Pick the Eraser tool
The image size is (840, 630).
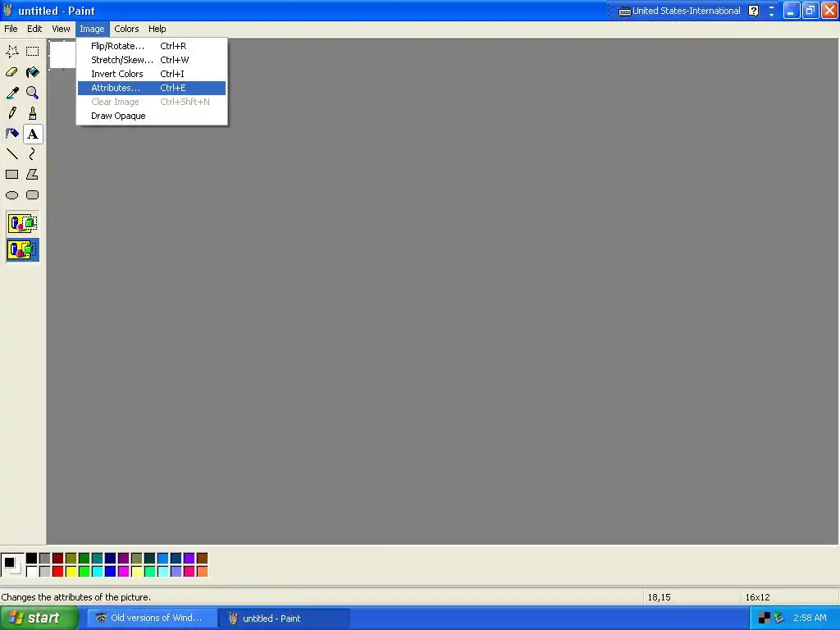click(11, 72)
